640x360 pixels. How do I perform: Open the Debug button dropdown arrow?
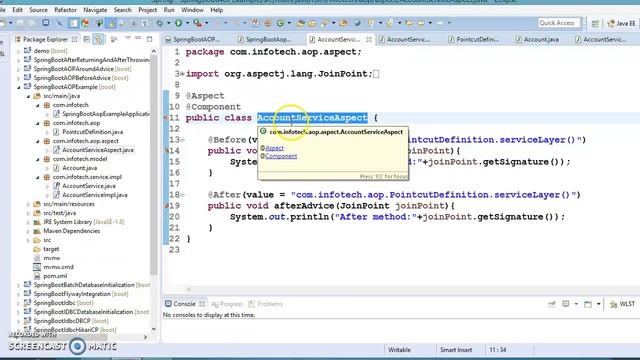tap(168, 23)
